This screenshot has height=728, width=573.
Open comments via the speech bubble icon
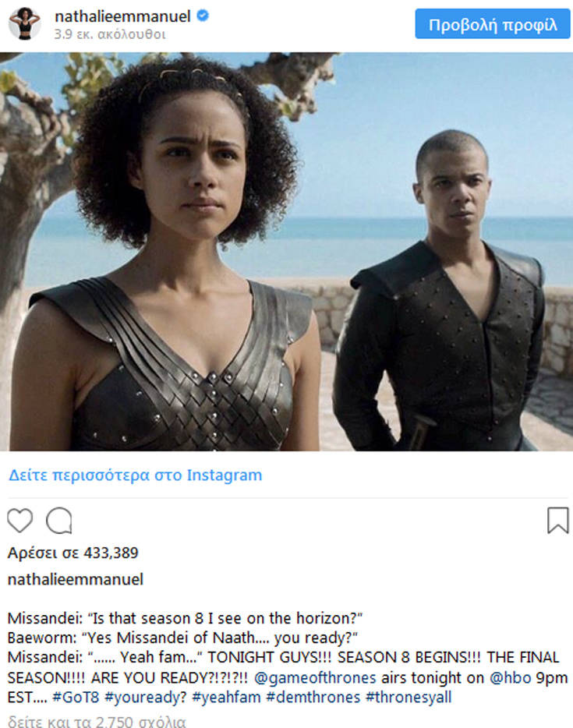pos(59,521)
